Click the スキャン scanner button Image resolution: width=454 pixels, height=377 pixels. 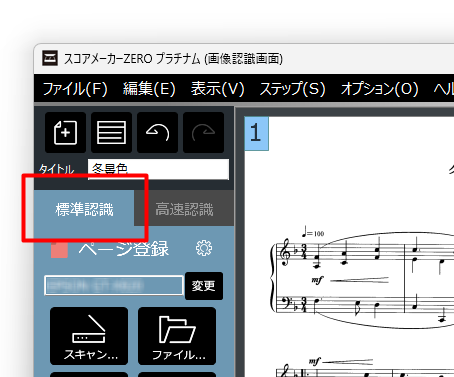pos(89,336)
